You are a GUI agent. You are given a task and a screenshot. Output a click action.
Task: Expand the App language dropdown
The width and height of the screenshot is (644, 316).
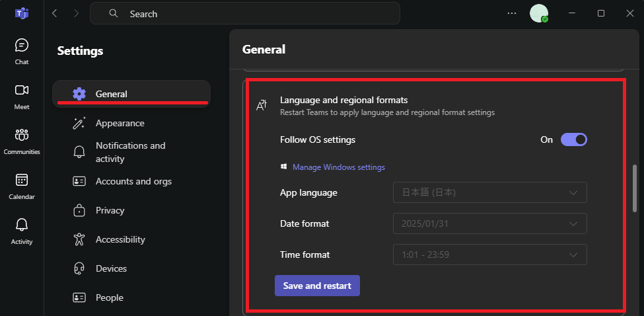click(x=489, y=193)
